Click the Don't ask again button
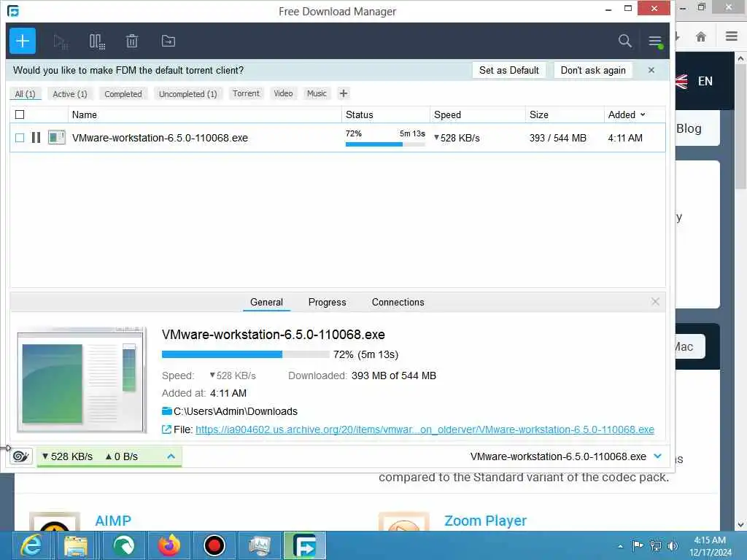 click(593, 71)
